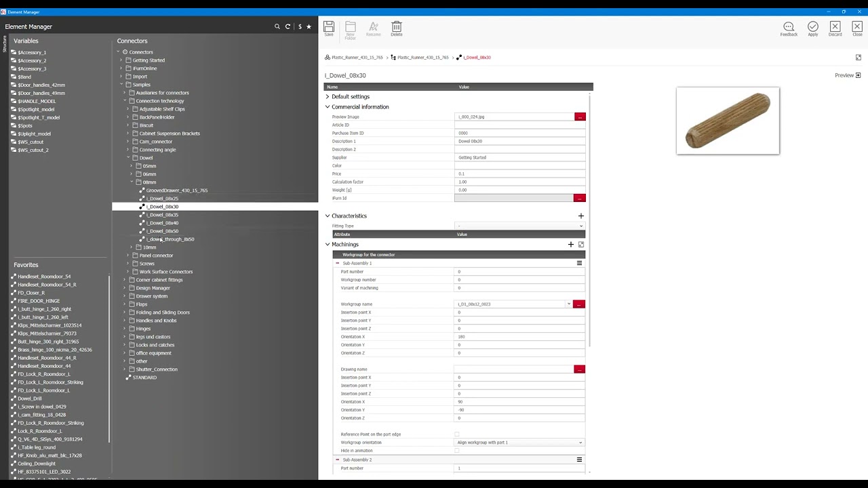Click the Connectors root node icon
868x488 pixels.
point(125,52)
